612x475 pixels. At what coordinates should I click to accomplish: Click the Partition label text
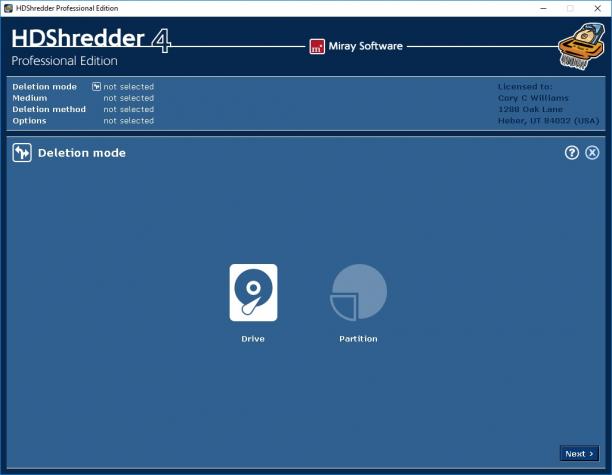click(x=358, y=339)
